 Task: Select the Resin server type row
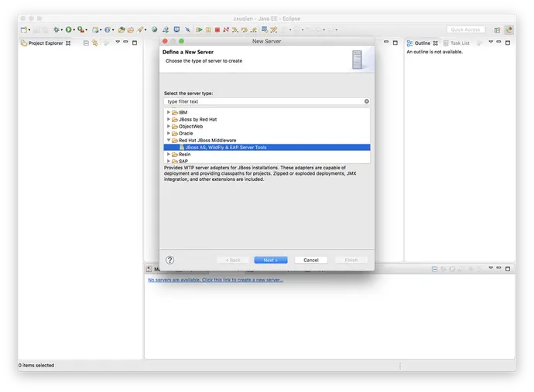[x=267, y=154]
